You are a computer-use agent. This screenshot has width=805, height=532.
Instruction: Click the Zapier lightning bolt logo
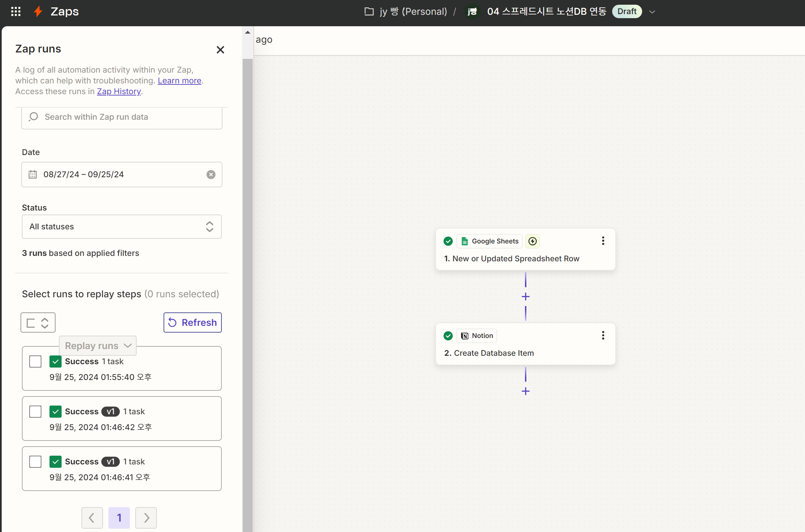pos(38,11)
